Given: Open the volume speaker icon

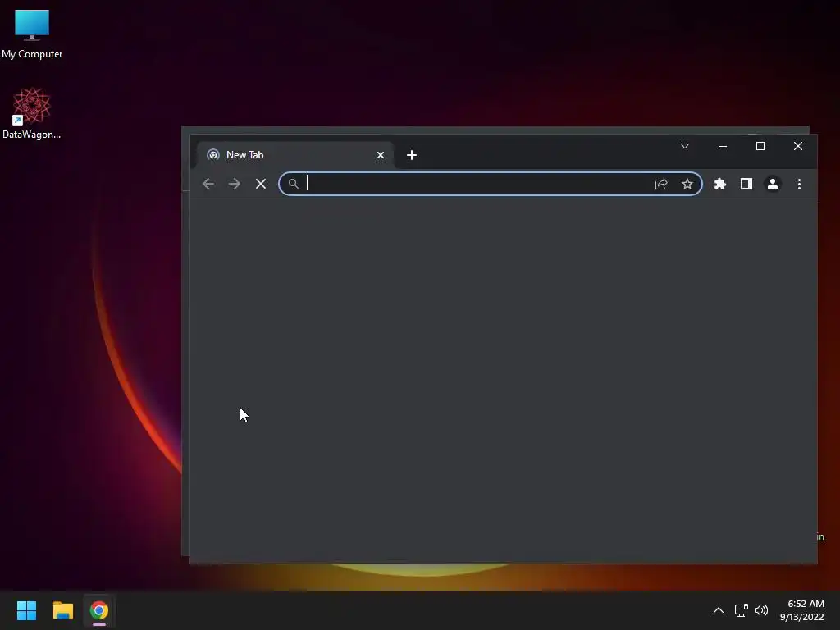Looking at the screenshot, I should (x=760, y=610).
